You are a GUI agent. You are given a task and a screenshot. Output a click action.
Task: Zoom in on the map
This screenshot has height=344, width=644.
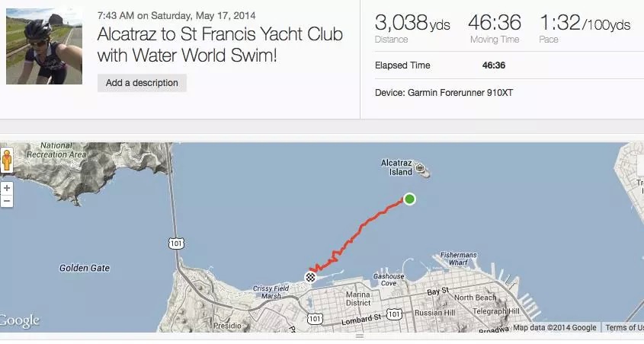pos(7,188)
